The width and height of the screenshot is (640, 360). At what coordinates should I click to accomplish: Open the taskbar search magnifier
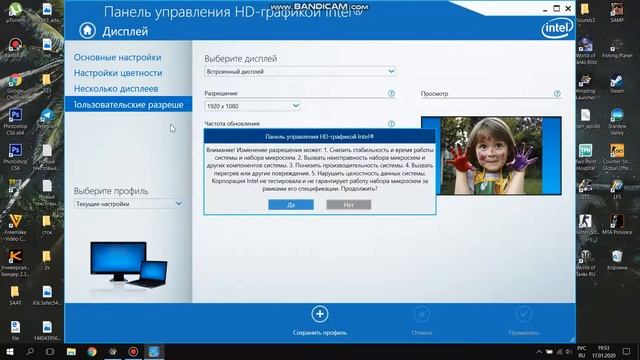30,351
